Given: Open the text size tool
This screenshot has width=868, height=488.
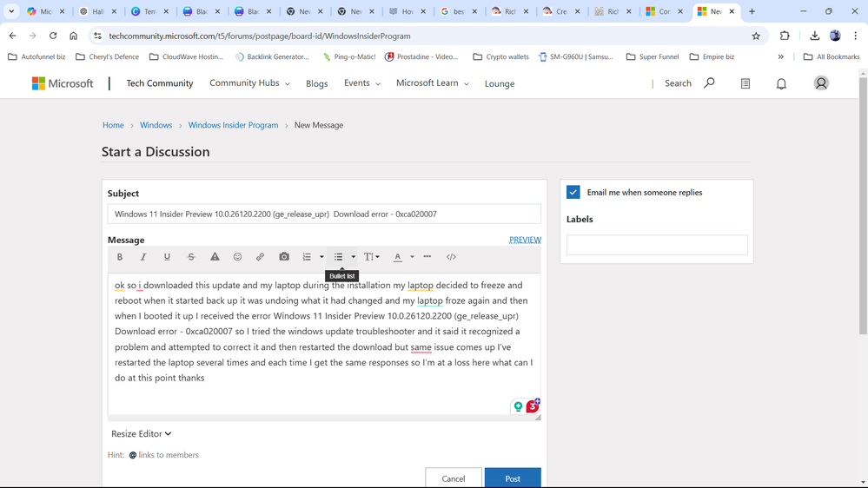Looking at the screenshot, I should coord(372,257).
